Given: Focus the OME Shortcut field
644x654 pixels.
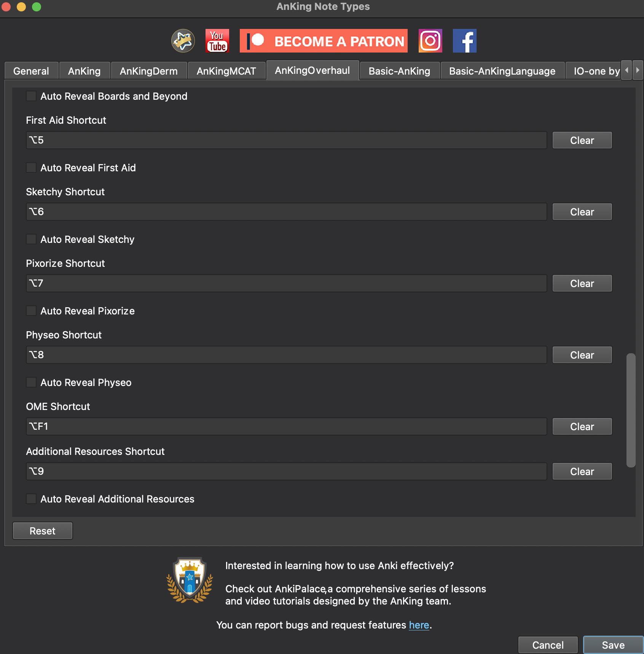Looking at the screenshot, I should click(x=286, y=426).
